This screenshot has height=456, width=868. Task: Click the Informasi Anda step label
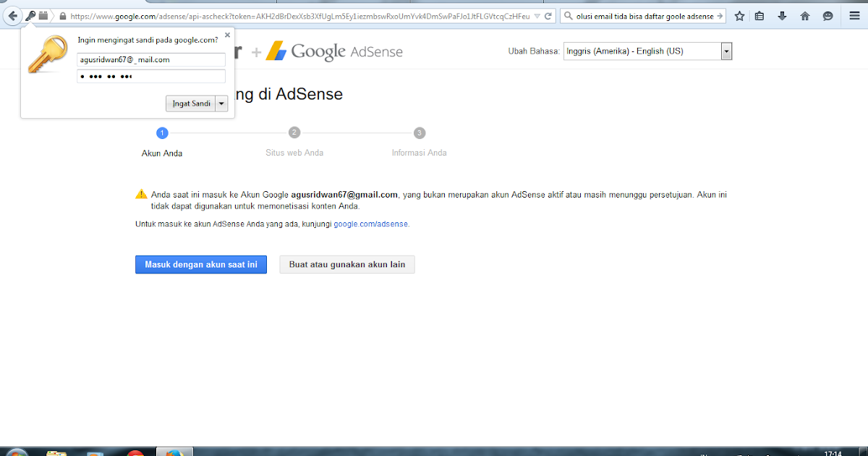[x=420, y=153]
